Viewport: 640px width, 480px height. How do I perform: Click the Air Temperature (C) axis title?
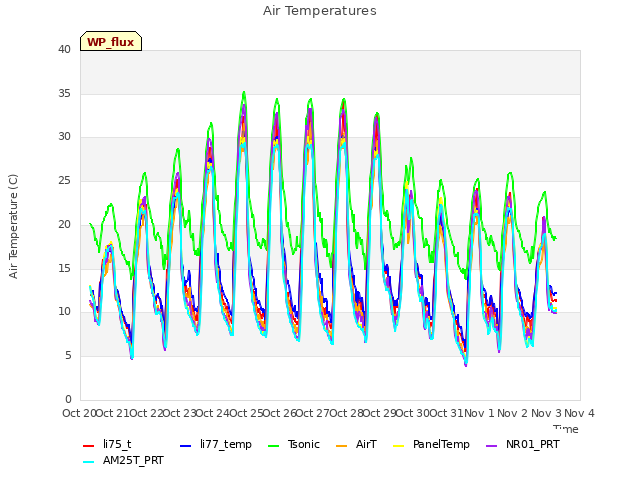click(13, 227)
